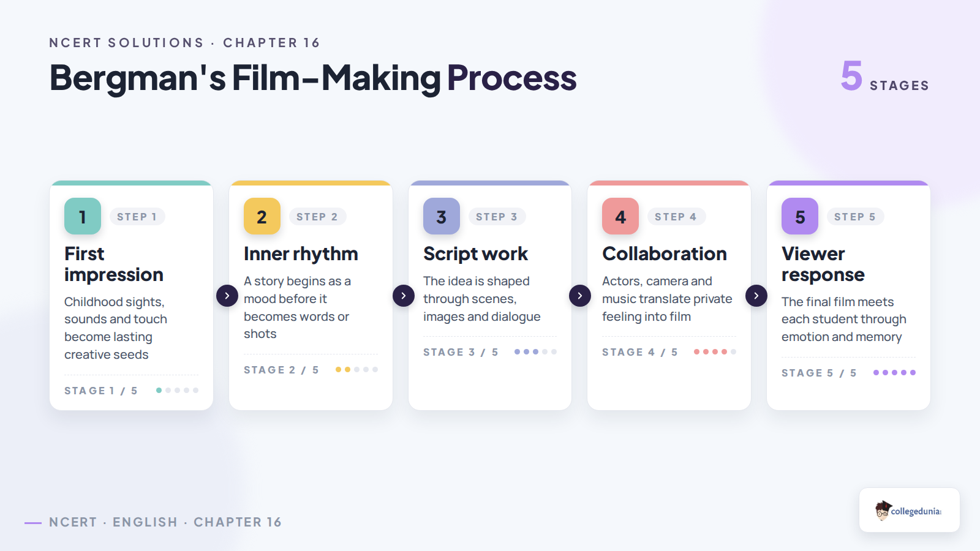
Task: Click the large purple '5' numeral
Action: pyautogui.click(x=851, y=75)
